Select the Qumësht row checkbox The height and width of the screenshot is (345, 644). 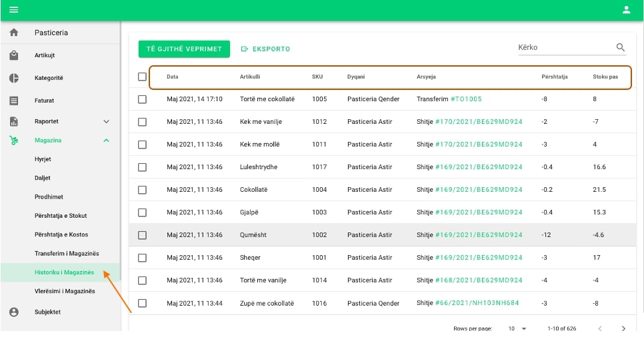[x=142, y=235]
